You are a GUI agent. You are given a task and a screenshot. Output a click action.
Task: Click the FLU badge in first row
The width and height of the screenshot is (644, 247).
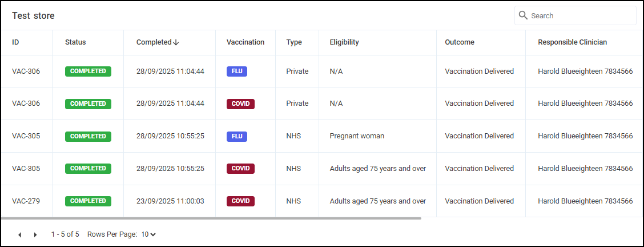click(x=236, y=71)
